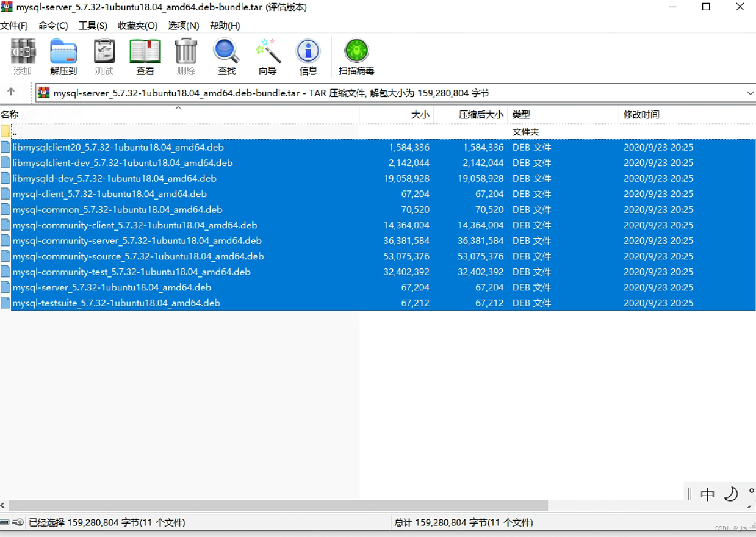Viewport: 756px width, 537px height.
Task: Click the left scroll arrow at the bottom
Action: pos(3,506)
